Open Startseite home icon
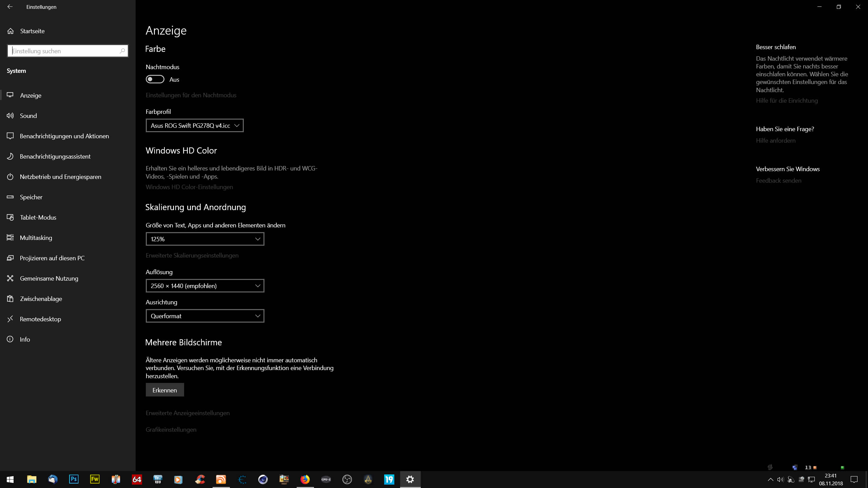The width and height of the screenshot is (868, 488). (x=11, y=31)
